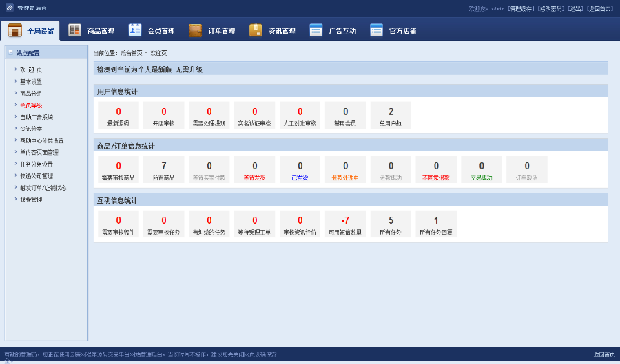Open the 所有任务回复 card showing 1
This screenshot has width=620, height=364.
pyautogui.click(x=436, y=224)
